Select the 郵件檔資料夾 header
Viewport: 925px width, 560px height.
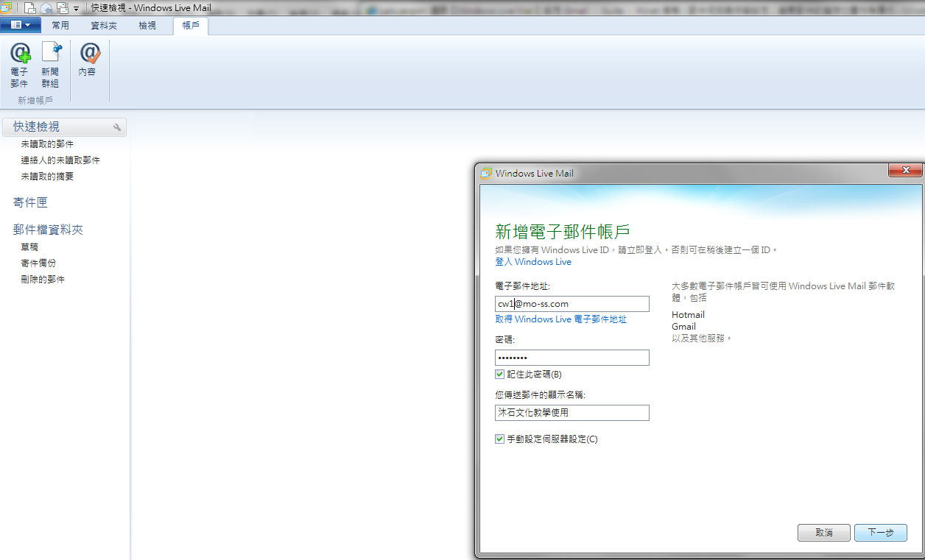coord(48,230)
